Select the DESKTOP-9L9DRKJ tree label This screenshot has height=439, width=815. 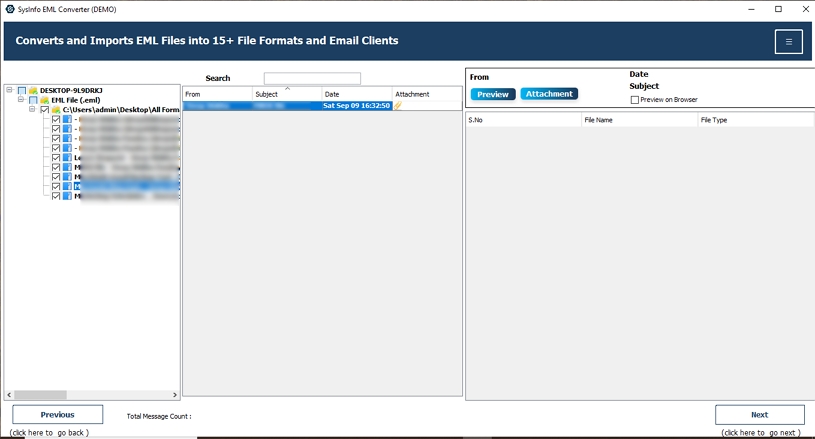[71, 90]
